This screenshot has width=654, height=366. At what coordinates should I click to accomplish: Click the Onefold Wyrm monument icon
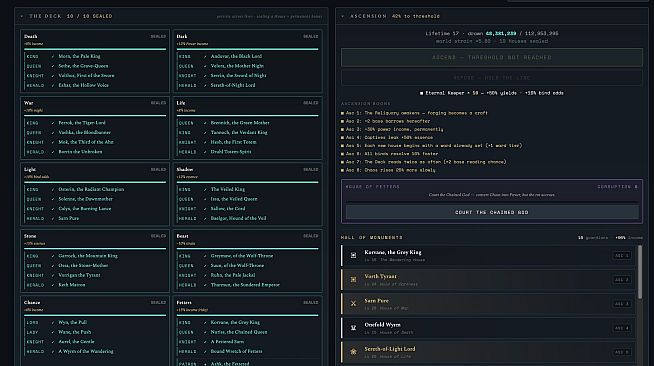pyautogui.click(x=353, y=328)
